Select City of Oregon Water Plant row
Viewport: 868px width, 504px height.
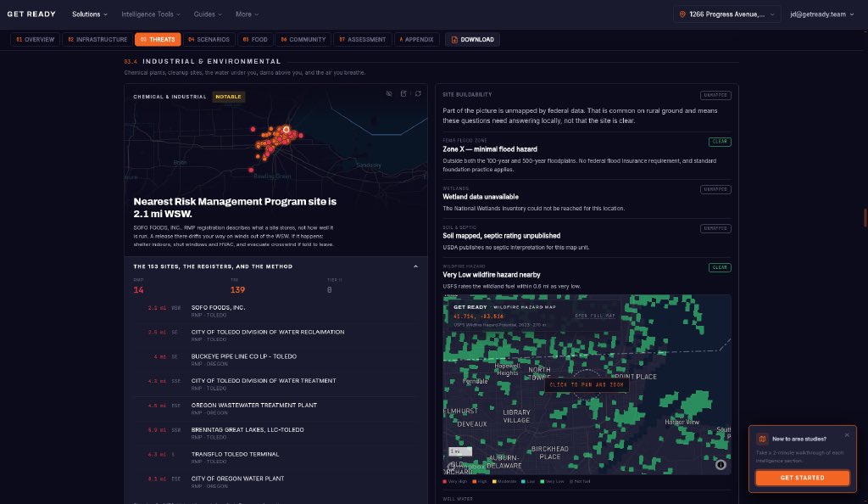pos(275,481)
